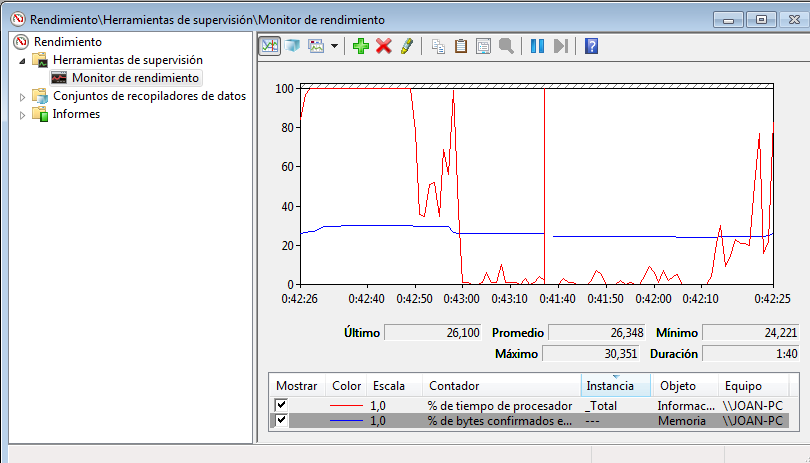Click the _Total instance cell

[601, 406]
